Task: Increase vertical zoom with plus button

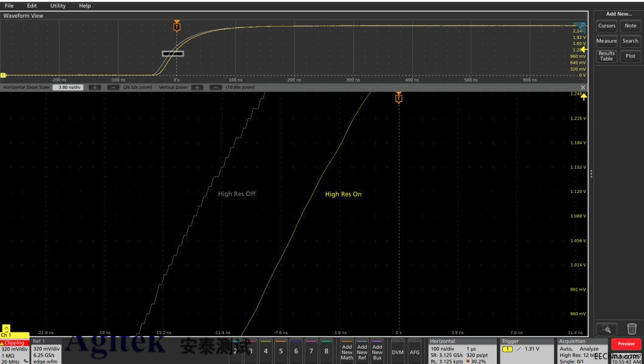Action: [x=197, y=87]
